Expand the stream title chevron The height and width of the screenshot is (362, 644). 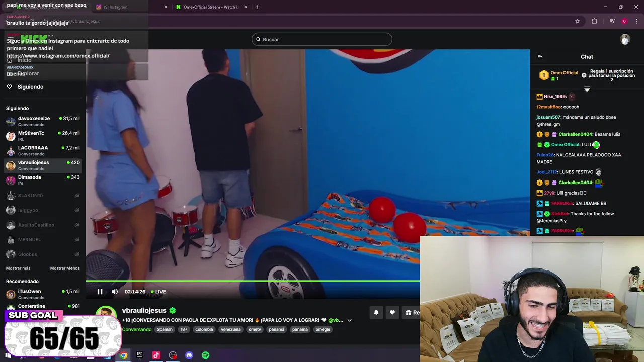click(x=349, y=320)
